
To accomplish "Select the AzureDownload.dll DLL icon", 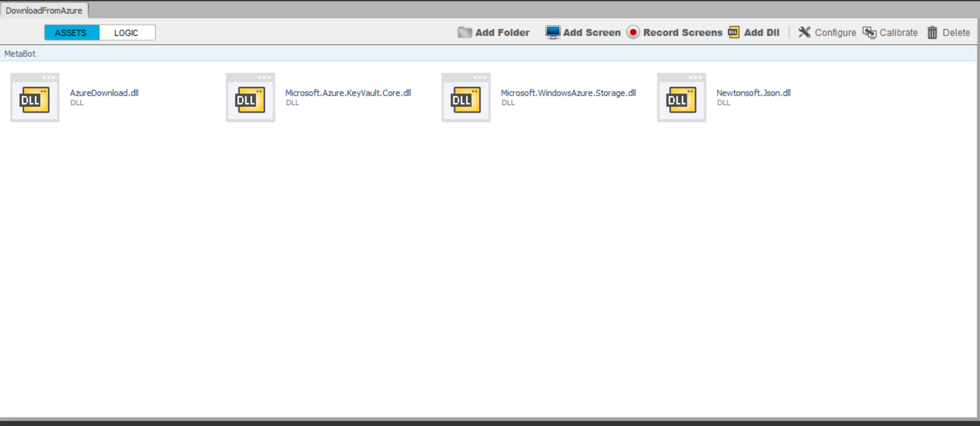I will (35, 98).
